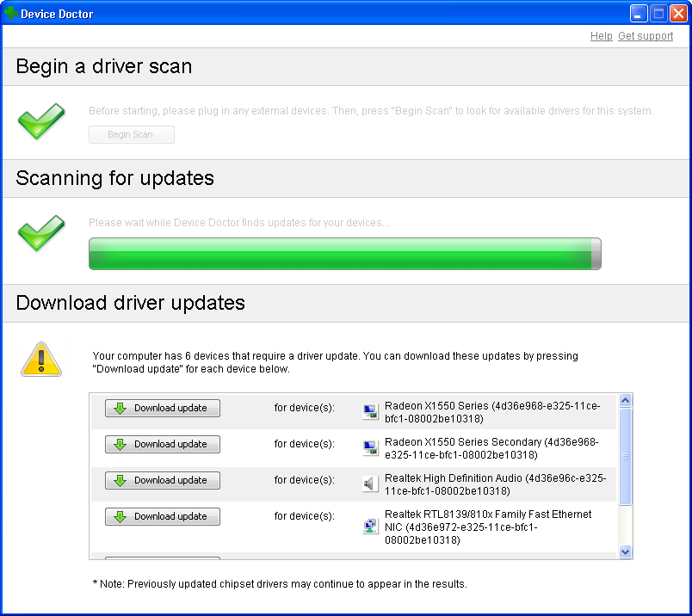Image resolution: width=692 pixels, height=616 pixels.
Task: Click the Device Doctor green cross title icon
Action: tap(11, 13)
